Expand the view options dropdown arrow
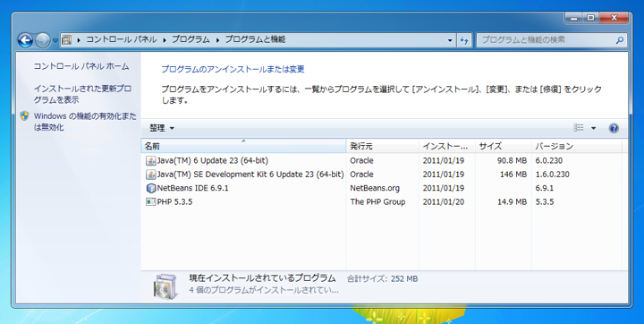This screenshot has height=324, width=644. [594, 128]
